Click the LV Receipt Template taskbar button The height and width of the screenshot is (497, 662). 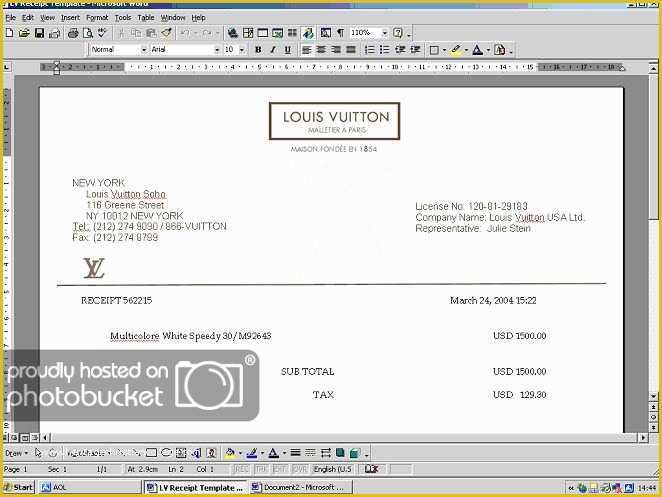pyautogui.click(x=195, y=487)
